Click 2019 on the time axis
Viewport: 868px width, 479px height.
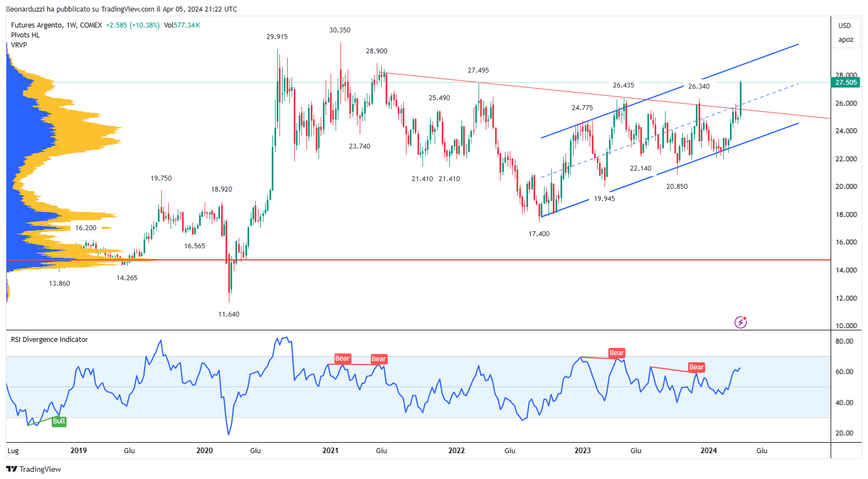79,450
